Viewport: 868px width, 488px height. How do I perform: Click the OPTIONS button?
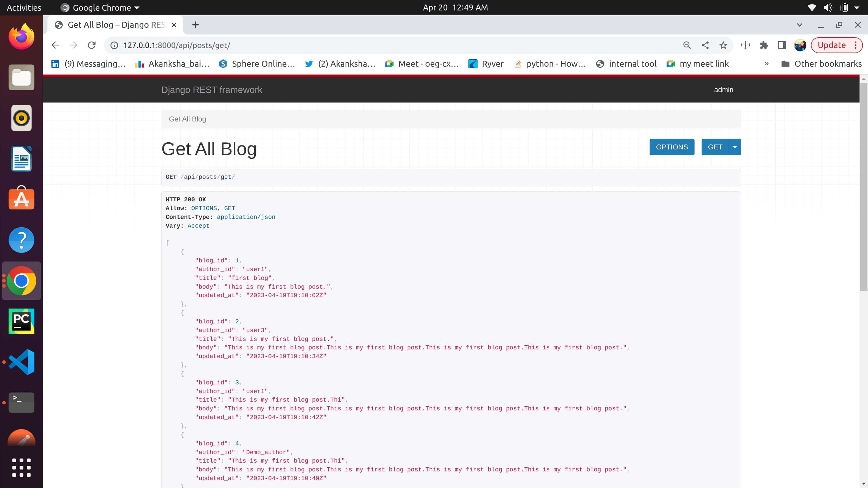coord(672,147)
